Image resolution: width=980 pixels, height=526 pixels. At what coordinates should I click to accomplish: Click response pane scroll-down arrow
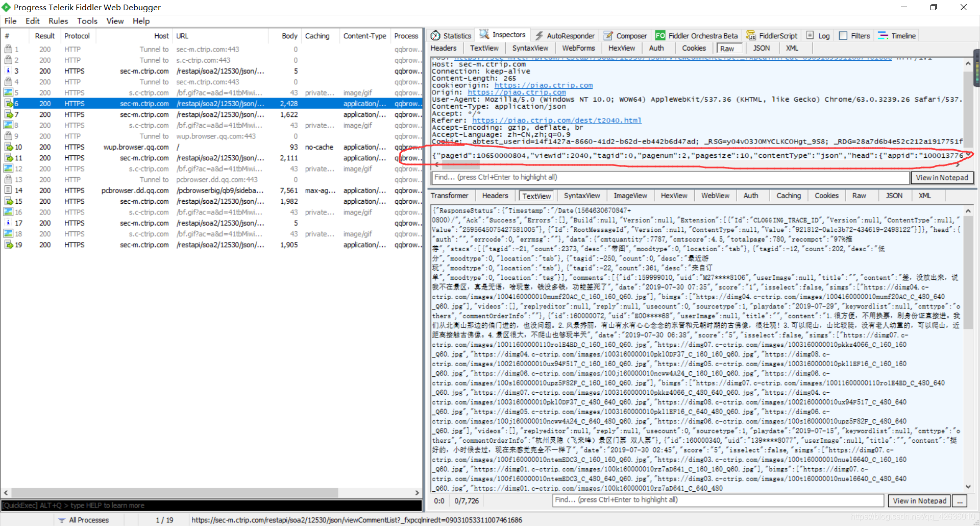(968, 487)
